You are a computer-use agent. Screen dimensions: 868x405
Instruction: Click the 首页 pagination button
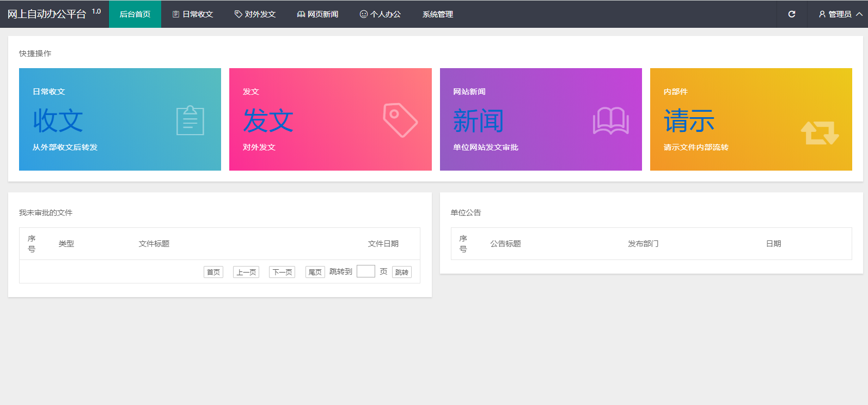[x=213, y=272]
